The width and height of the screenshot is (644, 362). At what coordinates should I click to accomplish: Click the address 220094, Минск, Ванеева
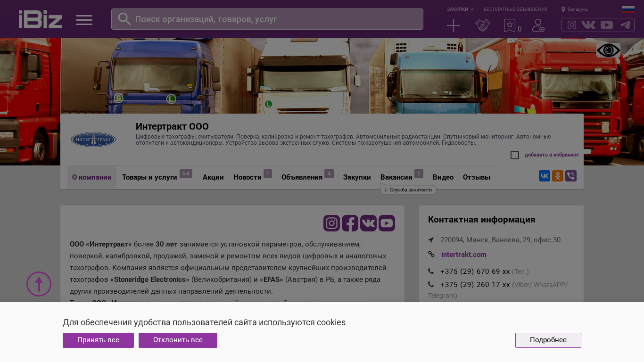click(x=500, y=240)
